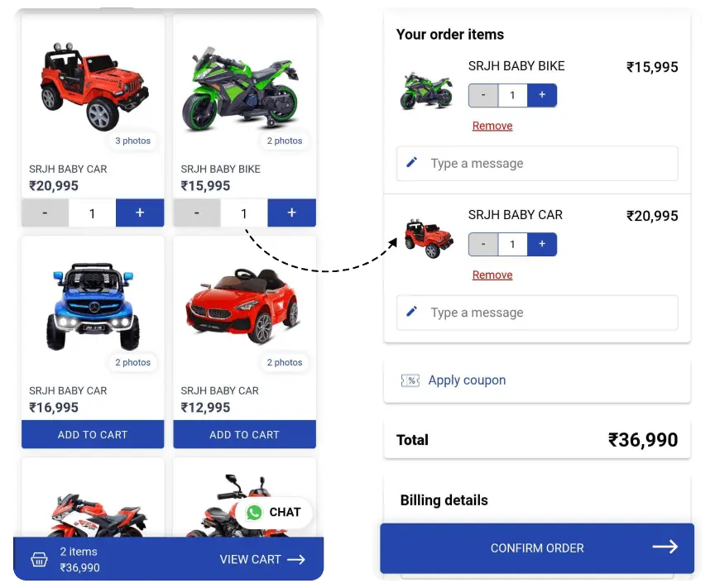
Task: Click pencil icon in baby bike message
Action: (x=412, y=163)
